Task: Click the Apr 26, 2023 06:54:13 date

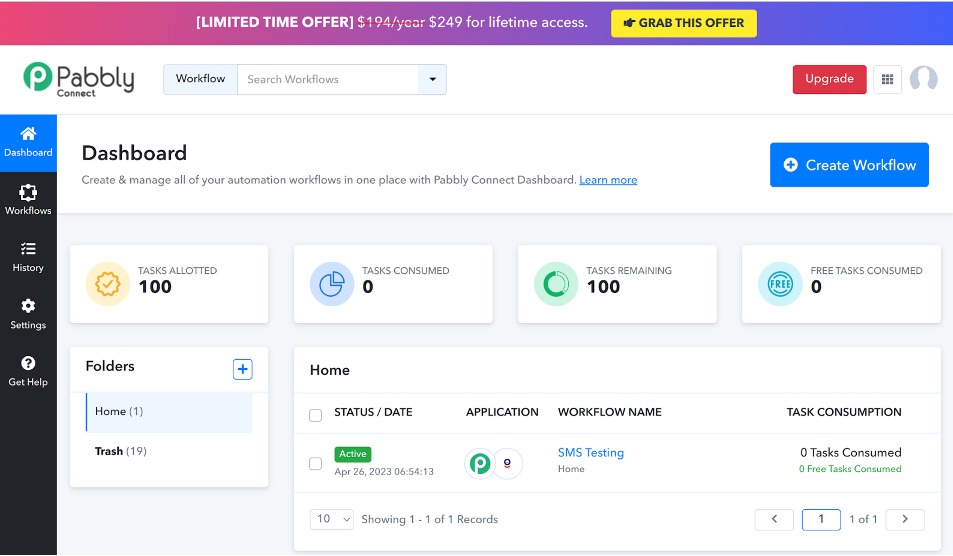Action: [x=384, y=472]
